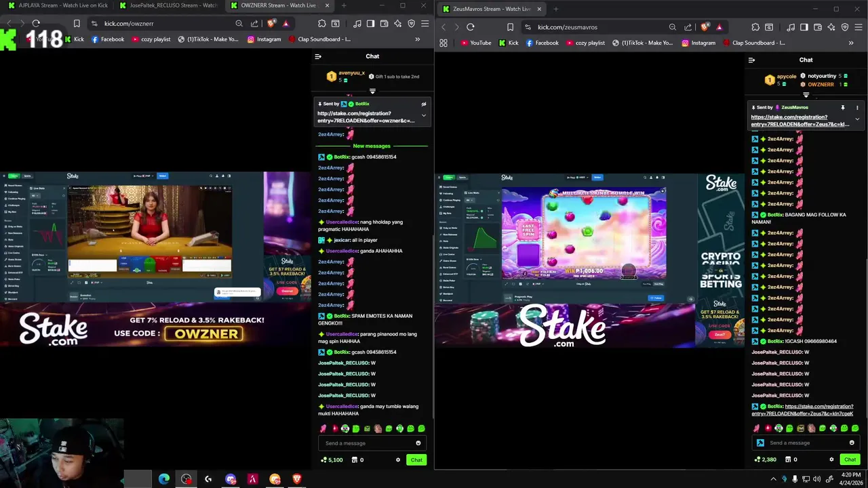
Task: Show more bookmarks in left browser
Action: point(417,39)
